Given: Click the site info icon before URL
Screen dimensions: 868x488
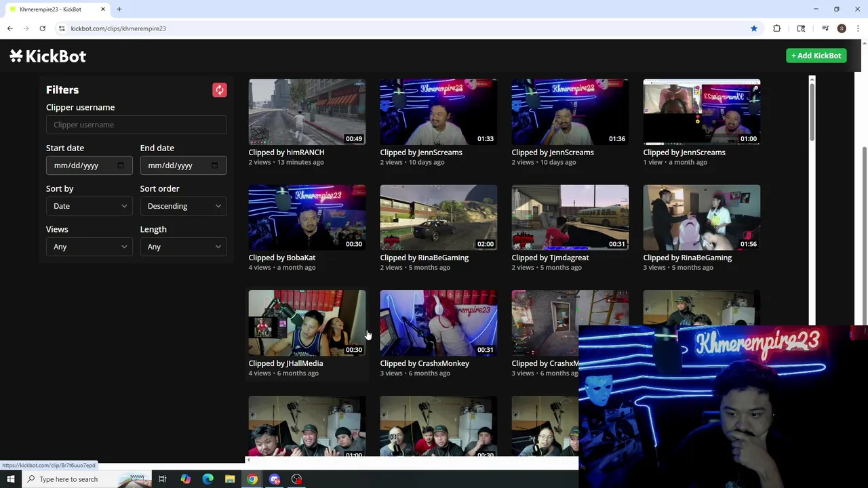Looking at the screenshot, I should [62, 28].
